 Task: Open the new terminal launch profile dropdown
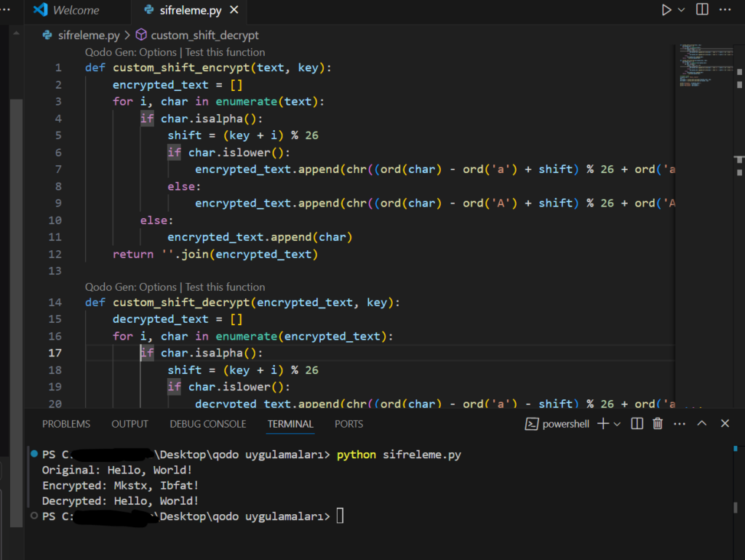point(617,424)
